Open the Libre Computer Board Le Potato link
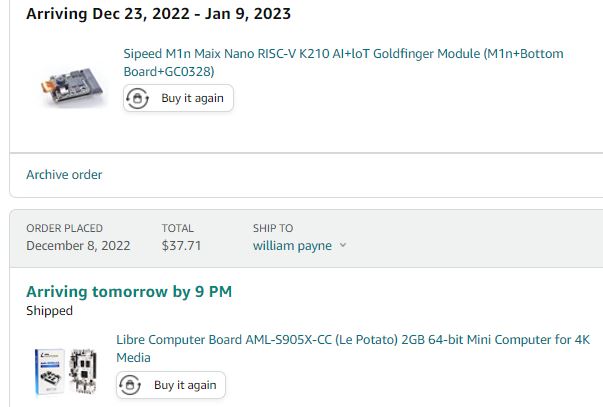 tap(353, 349)
